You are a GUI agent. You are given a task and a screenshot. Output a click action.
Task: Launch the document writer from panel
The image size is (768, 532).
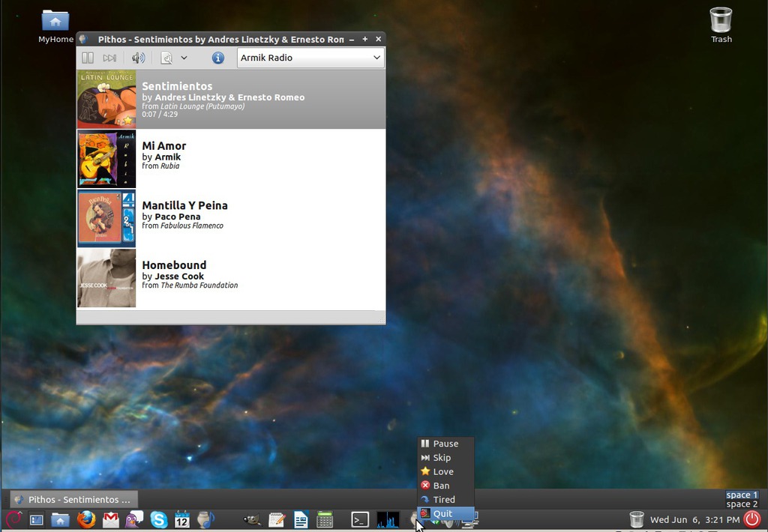click(301, 519)
